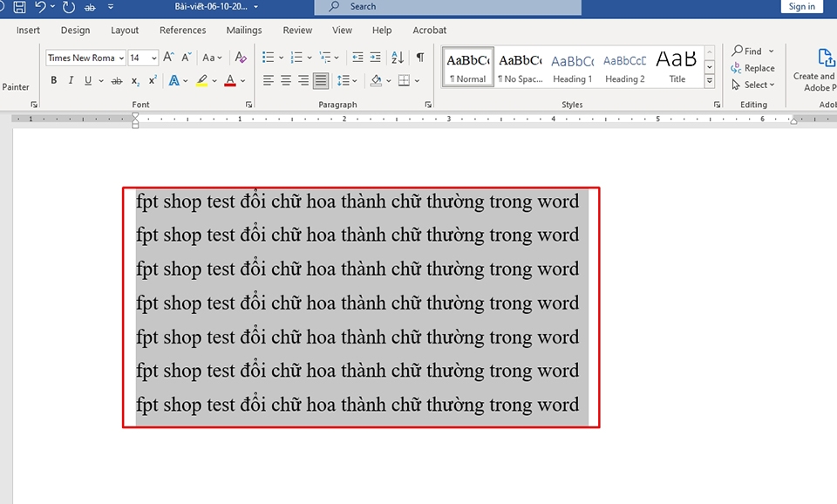Open the font color dropdown arrow
The width and height of the screenshot is (837, 504).
[243, 81]
